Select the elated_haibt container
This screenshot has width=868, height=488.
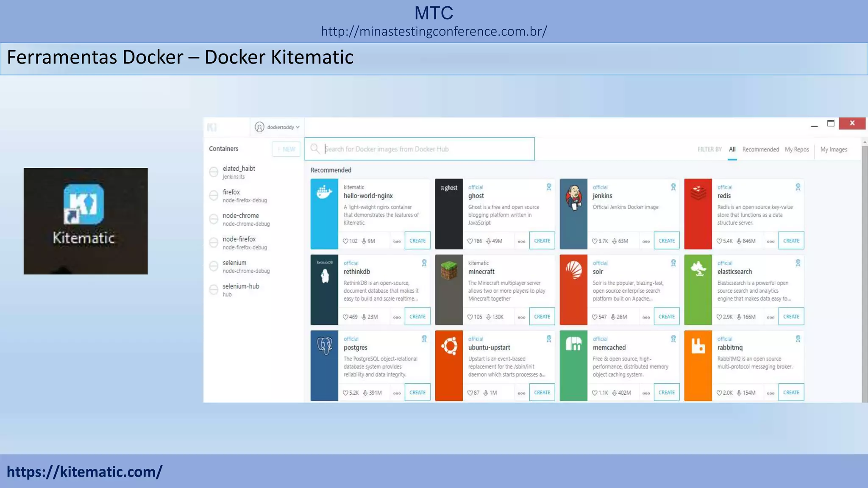[x=254, y=172]
